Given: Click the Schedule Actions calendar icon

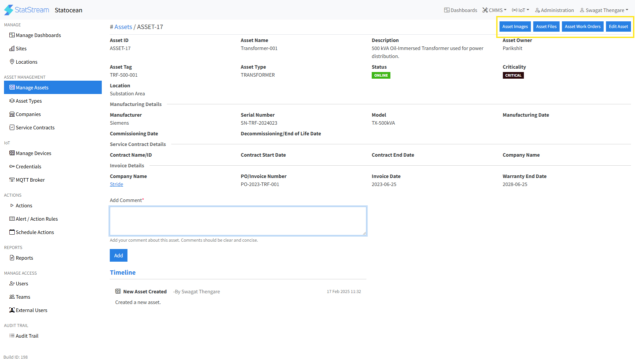Looking at the screenshot, I should coord(12,232).
